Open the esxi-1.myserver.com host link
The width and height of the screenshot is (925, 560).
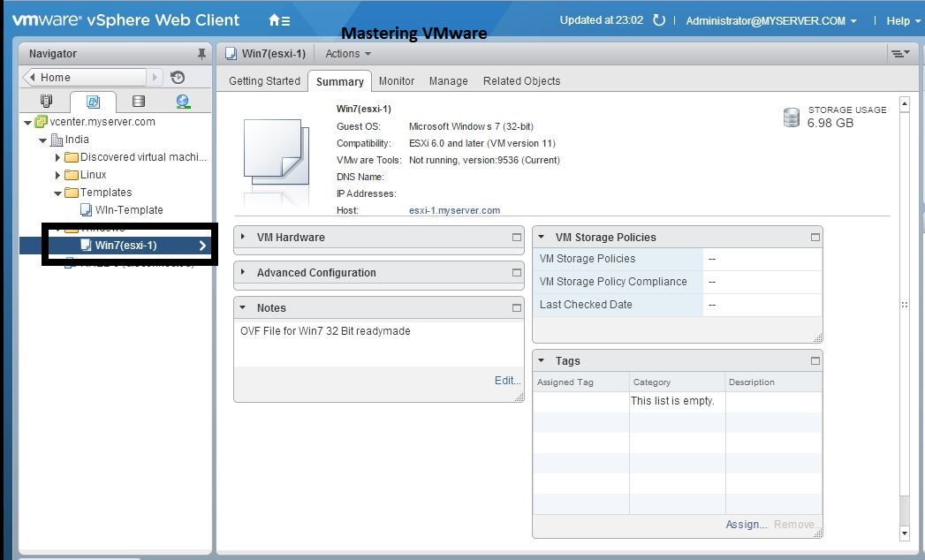pyautogui.click(x=454, y=211)
